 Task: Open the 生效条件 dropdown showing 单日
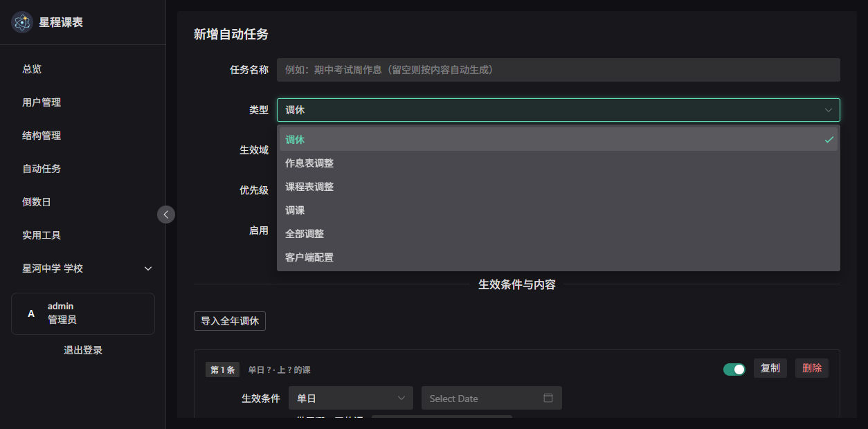[x=351, y=398]
